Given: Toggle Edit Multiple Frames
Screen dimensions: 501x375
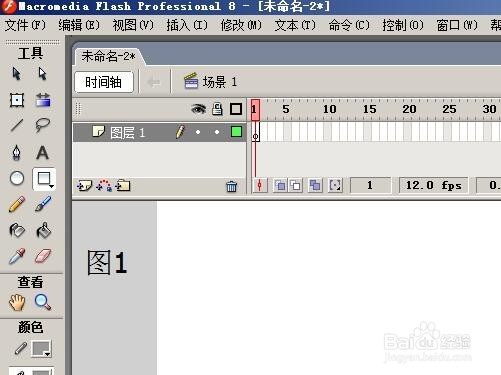Looking at the screenshot, I should (315, 185).
